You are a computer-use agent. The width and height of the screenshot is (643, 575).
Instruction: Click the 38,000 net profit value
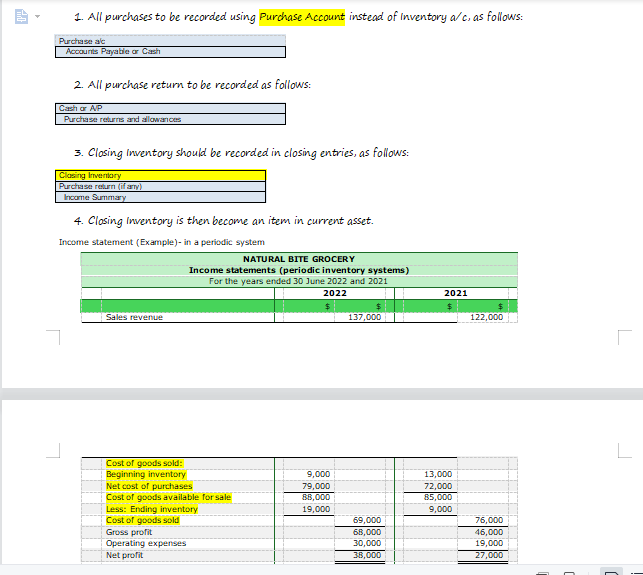pyautogui.click(x=367, y=555)
